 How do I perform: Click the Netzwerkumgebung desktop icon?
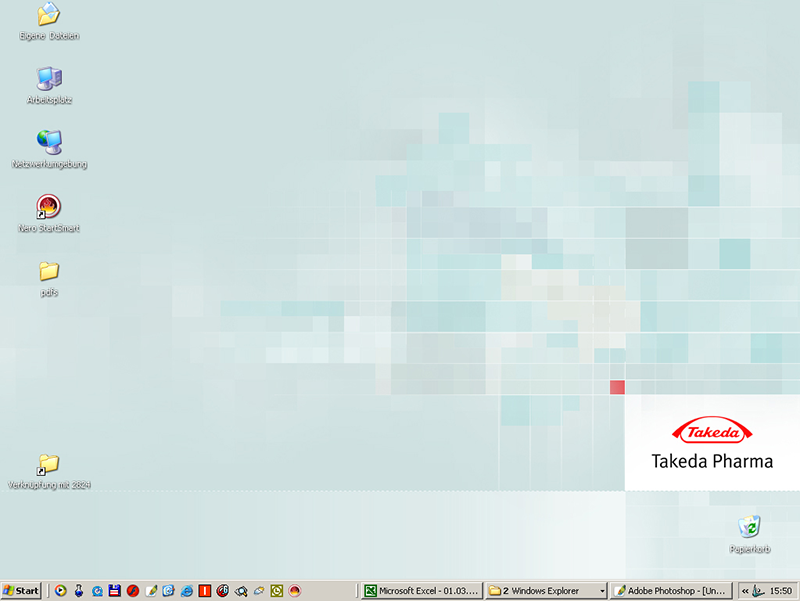(48, 143)
